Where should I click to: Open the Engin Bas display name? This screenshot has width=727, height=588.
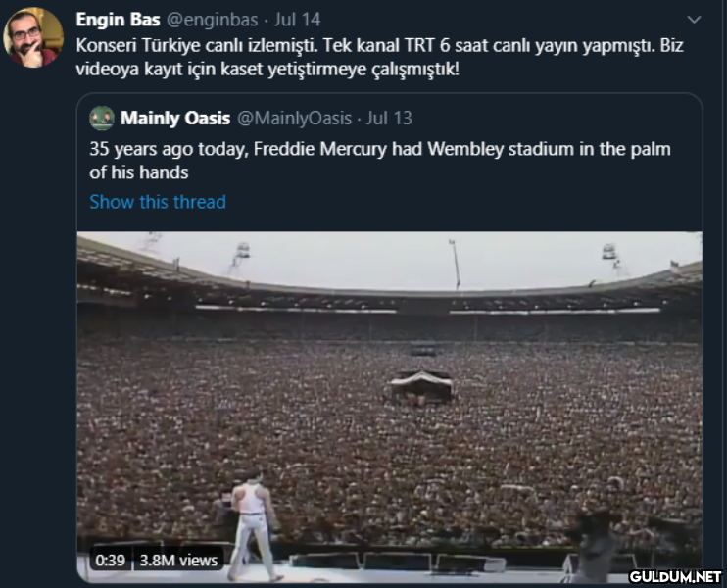click(x=118, y=20)
